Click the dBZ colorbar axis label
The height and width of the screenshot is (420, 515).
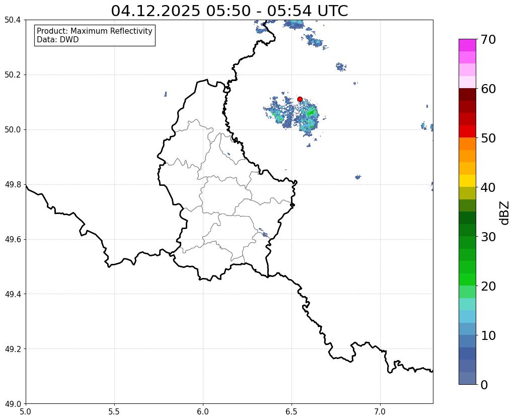(505, 213)
